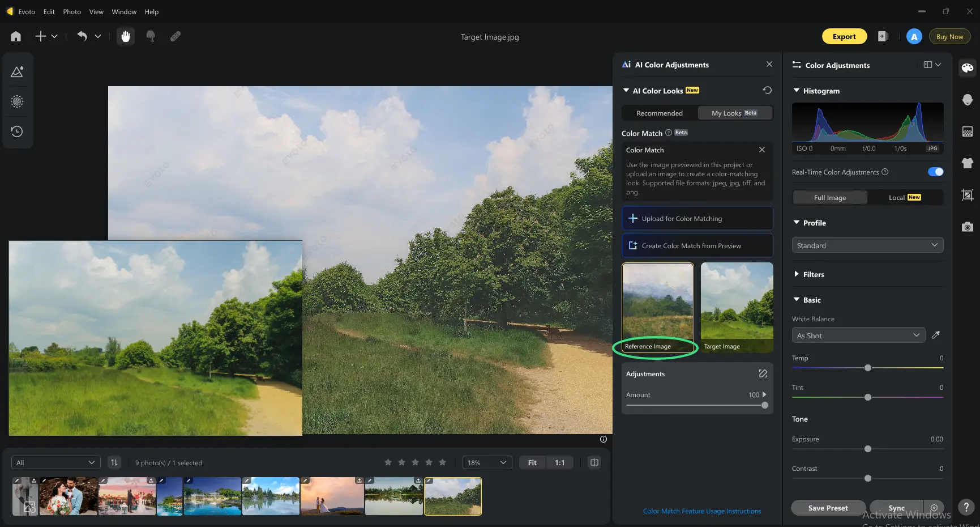Screen dimensions: 980x527
Task: Click Create Color Match from Preview
Action: pyautogui.click(x=697, y=245)
